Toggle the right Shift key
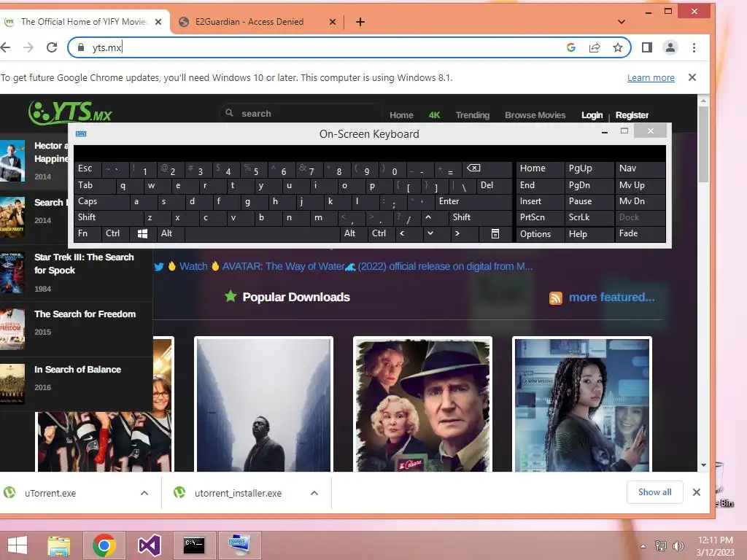Image resolution: width=747 pixels, height=560 pixels. [481, 217]
